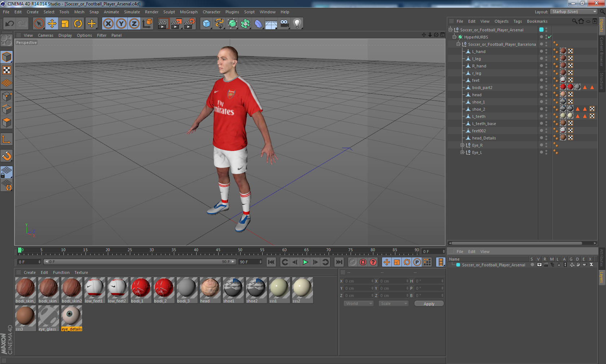Activate the Scale tool
Screen dimensions: 606x364
point(65,24)
